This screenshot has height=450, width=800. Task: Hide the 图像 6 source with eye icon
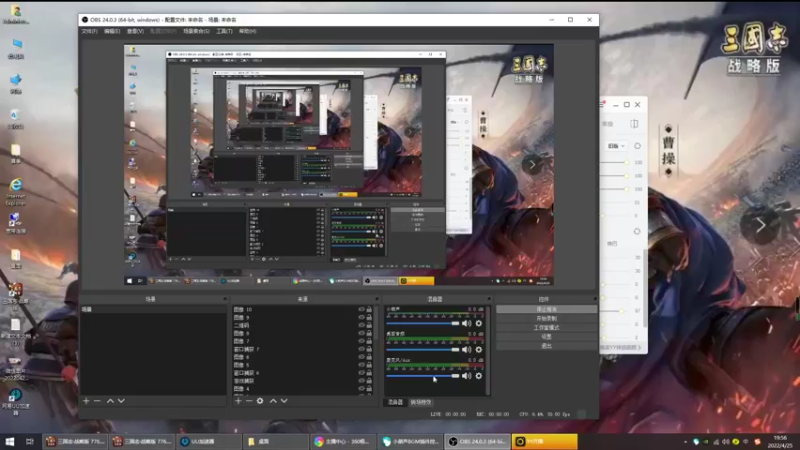(x=361, y=357)
